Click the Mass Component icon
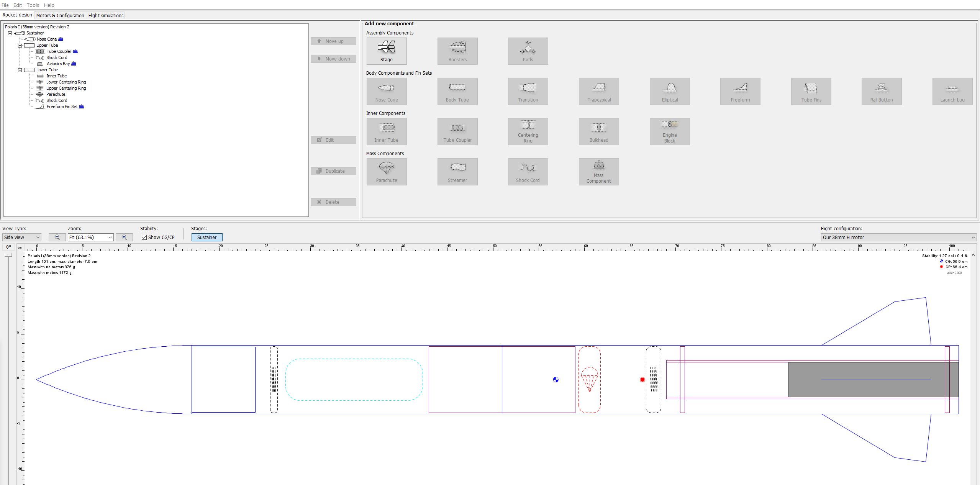The width and height of the screenshot is (980, 485). click(598, 172)
